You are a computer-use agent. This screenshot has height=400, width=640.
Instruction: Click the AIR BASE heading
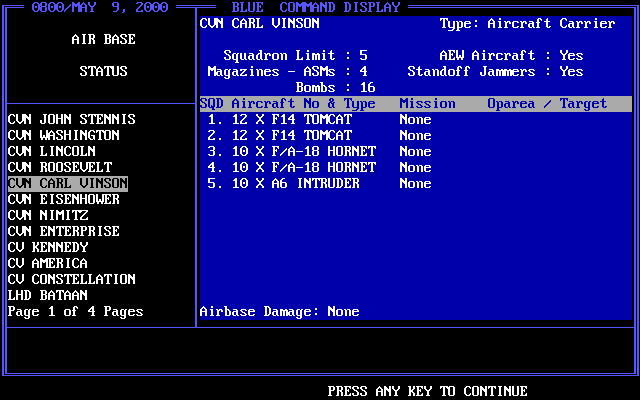coord(104,39)
